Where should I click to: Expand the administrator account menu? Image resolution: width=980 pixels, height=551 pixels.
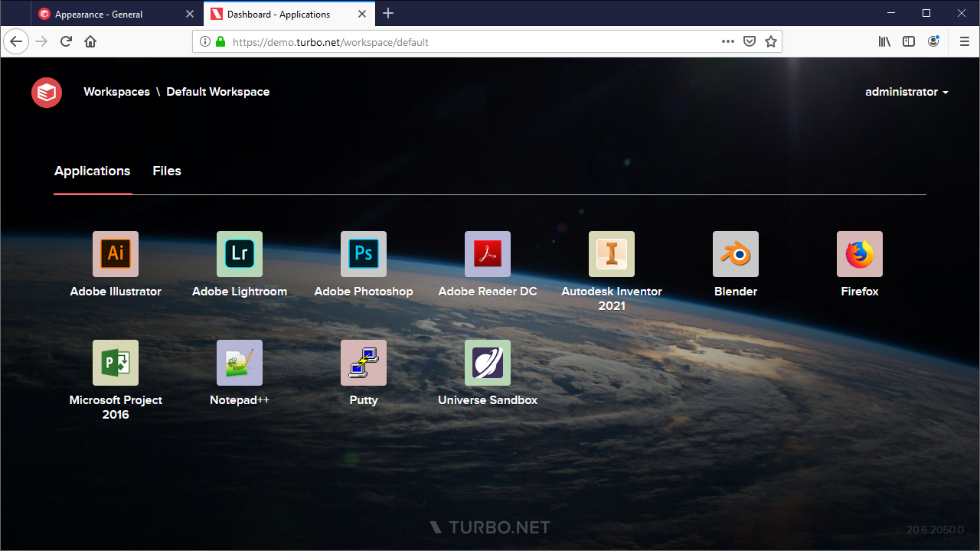(906, 92)
